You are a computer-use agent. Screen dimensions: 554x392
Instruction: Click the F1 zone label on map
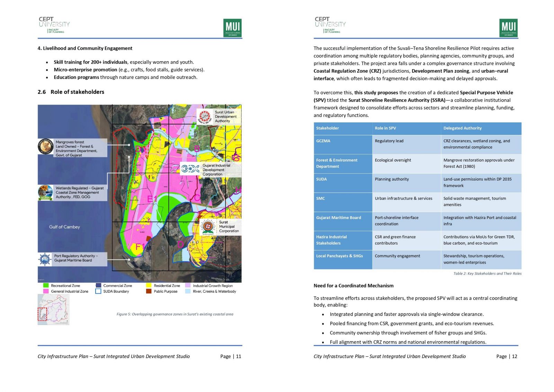click(x=140, y=247)
